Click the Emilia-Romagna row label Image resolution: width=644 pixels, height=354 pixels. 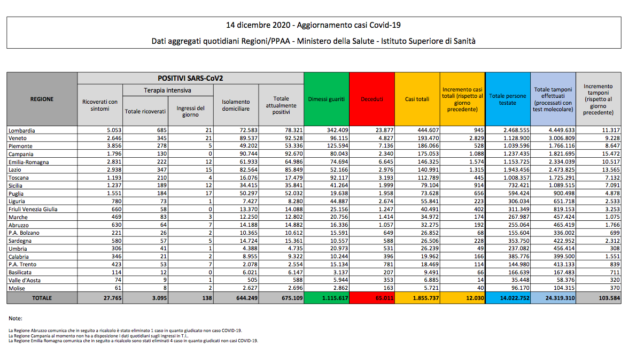point(27,161)
